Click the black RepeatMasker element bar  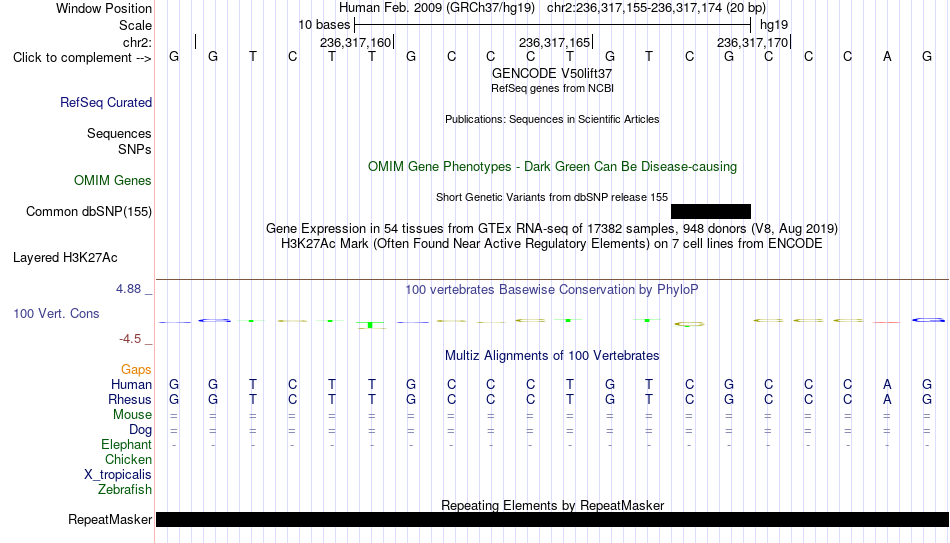click(x=553, y=519)
